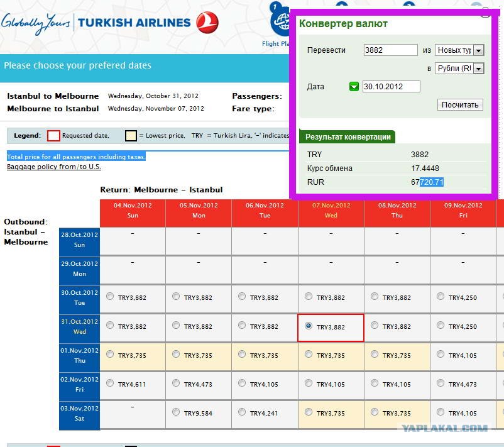
Task: Click the RUR result value 67720.71
Action: [x=427, y=182]
